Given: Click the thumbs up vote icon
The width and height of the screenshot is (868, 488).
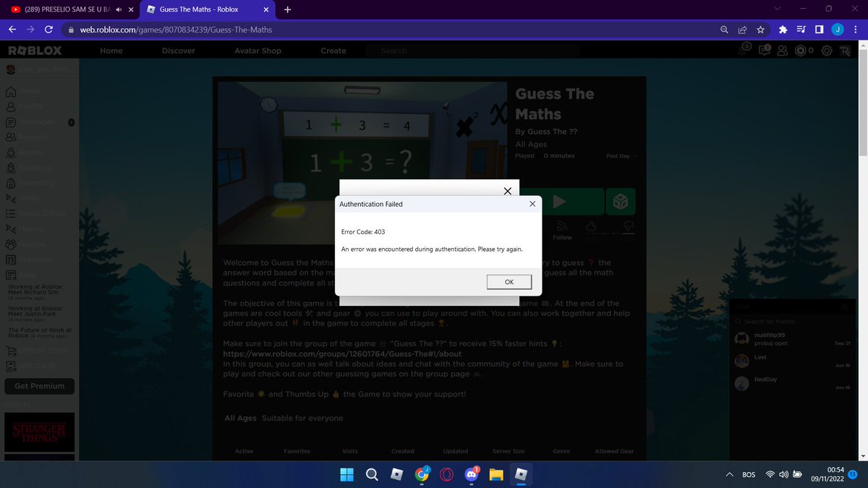Looking at the screenshot, I should coord(592,226).
